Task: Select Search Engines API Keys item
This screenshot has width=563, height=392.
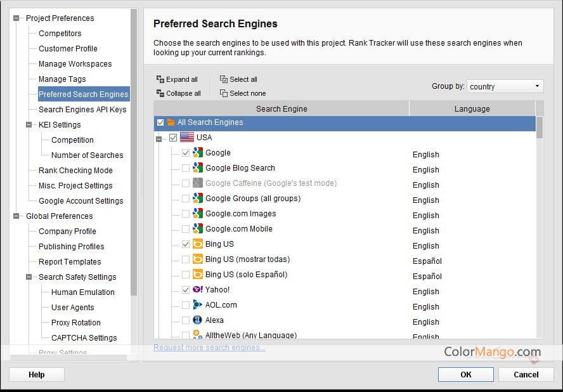Action: click(82, 110)
